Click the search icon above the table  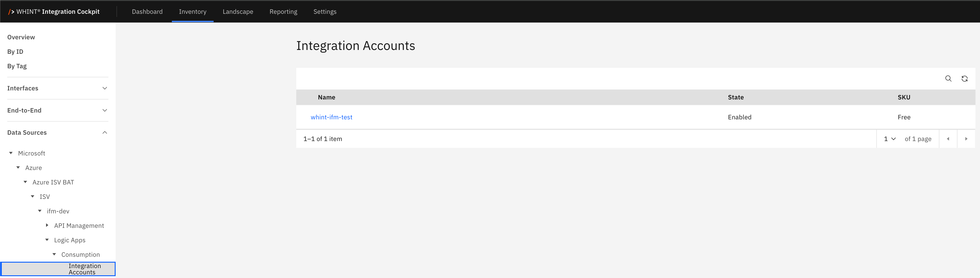948,79
